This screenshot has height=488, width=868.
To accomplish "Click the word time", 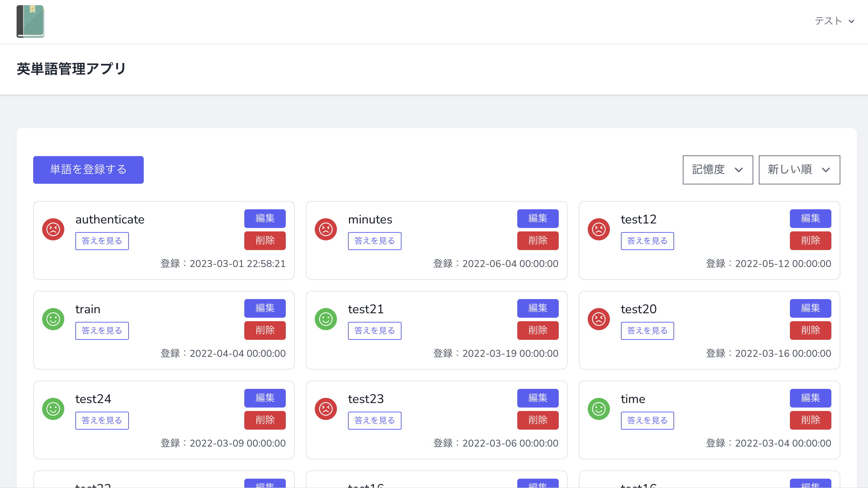I will [x=633, y=399].
